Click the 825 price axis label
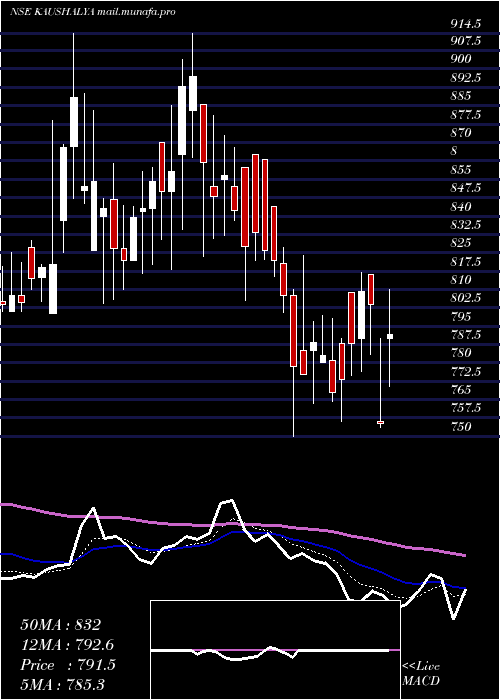This screenshot has width=500, height=700. coord(460,243)
